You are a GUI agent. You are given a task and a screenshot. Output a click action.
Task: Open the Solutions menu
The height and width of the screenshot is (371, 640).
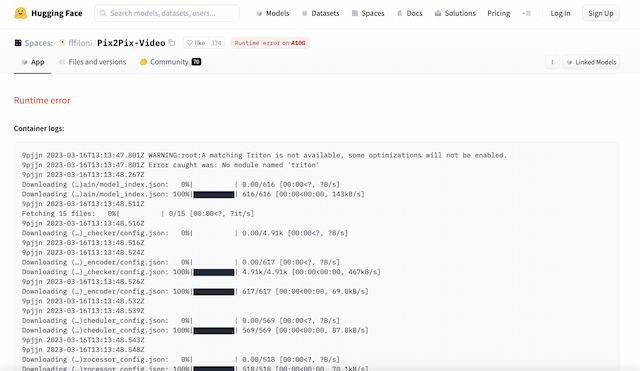455,13
